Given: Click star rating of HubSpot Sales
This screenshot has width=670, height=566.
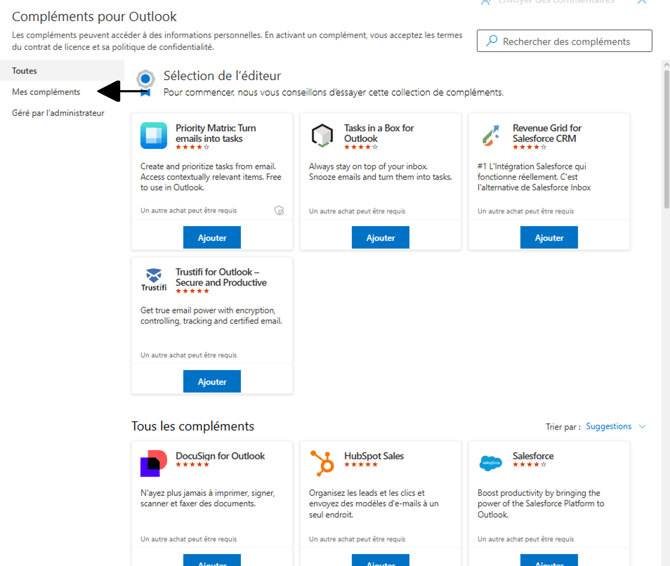Looking at the screenshot, I should [361, 464].
